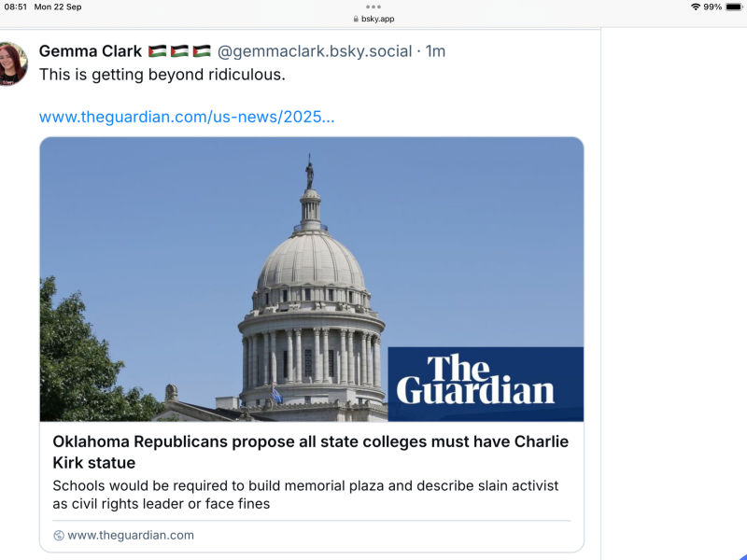Open Gemma Clark's profile avatar
The width and height of the screenshot is (747, 560).
pos(11,64)
